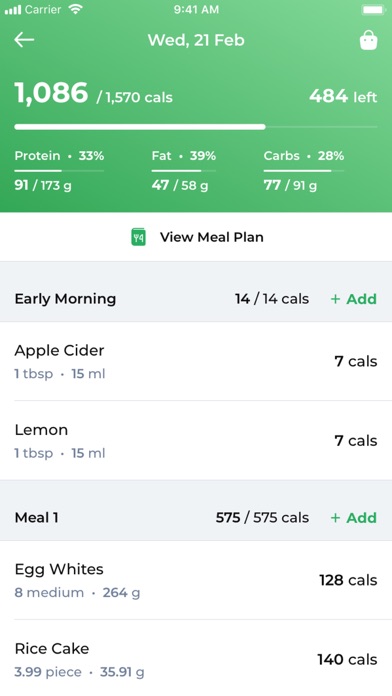Tap the Carbs 28% macro stat
This screenshot has height=696, width=392.
pos(304,170)
